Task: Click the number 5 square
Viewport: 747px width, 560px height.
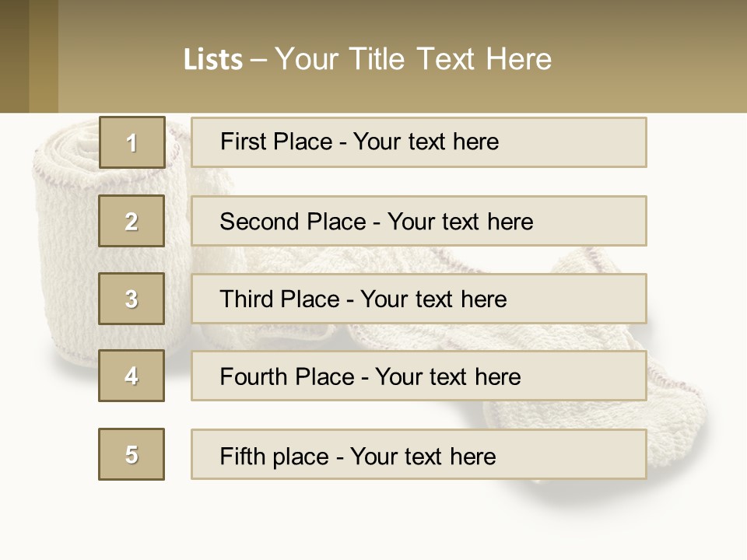Action: click(x=132, y=454)
